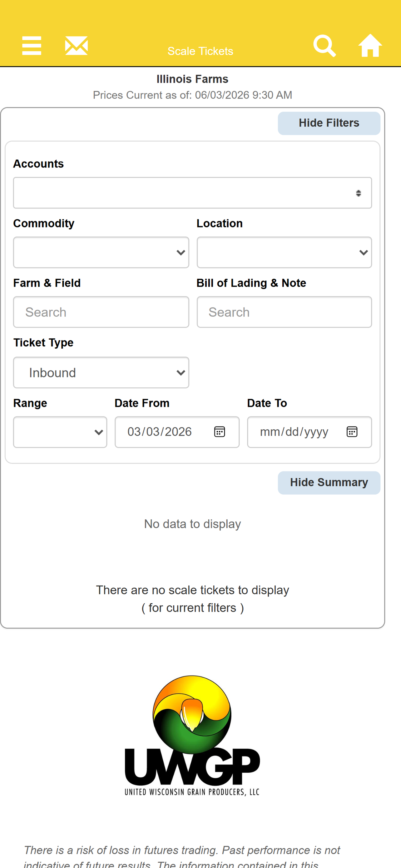
Task: Expand the Commodity dropdown
Action: point(101,253)
